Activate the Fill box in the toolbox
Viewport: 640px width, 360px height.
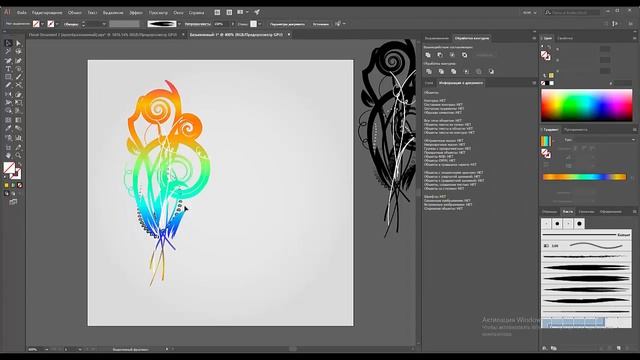(x=9, y=167)
